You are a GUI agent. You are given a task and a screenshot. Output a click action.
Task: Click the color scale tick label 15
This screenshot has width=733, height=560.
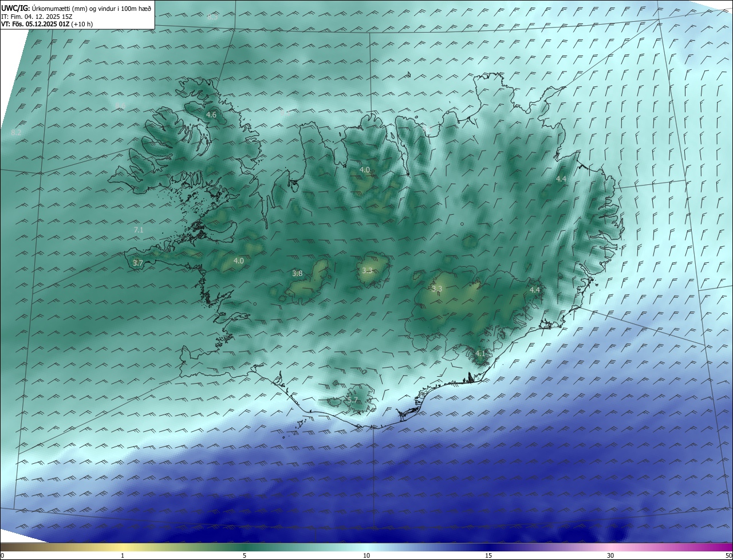coord(488,555)
